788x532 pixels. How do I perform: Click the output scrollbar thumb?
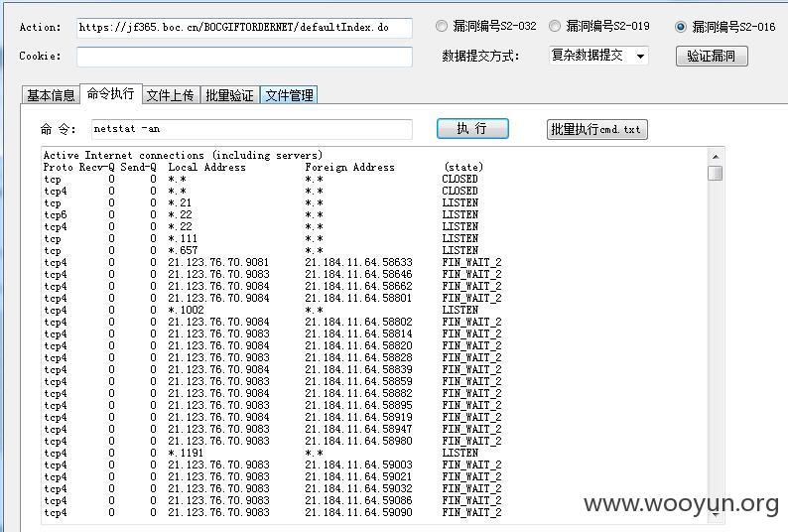[x=716, y=173]
